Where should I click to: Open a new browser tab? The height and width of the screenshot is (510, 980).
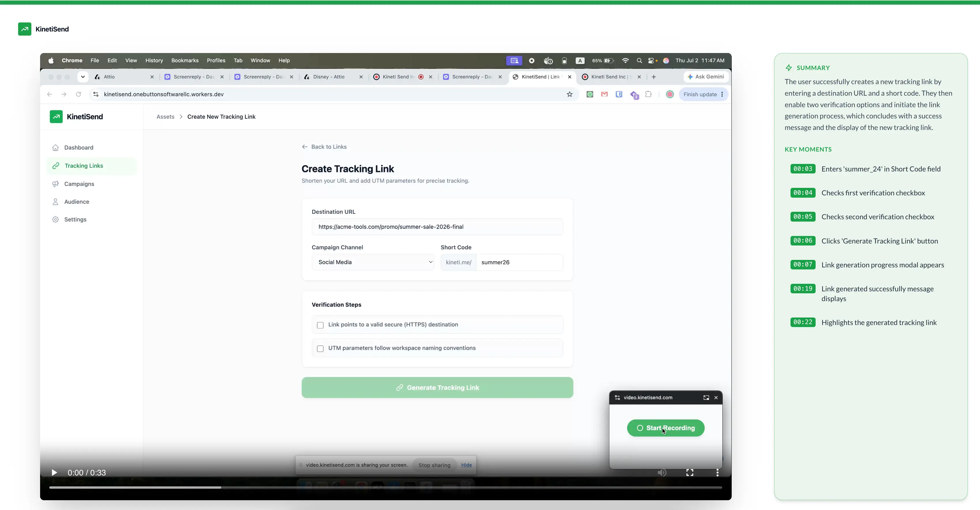654,77
